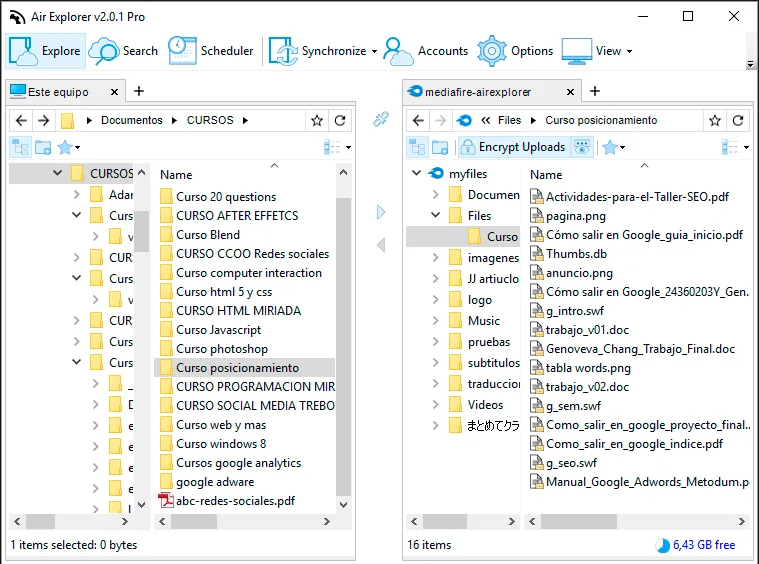759x564 pixels.
Task: Toggle encrypted names eye icon
Action: click(582, 147)
